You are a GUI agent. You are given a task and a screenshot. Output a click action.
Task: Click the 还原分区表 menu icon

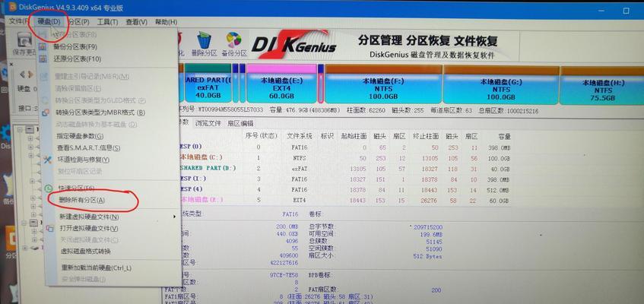click(x=43, y=59)
